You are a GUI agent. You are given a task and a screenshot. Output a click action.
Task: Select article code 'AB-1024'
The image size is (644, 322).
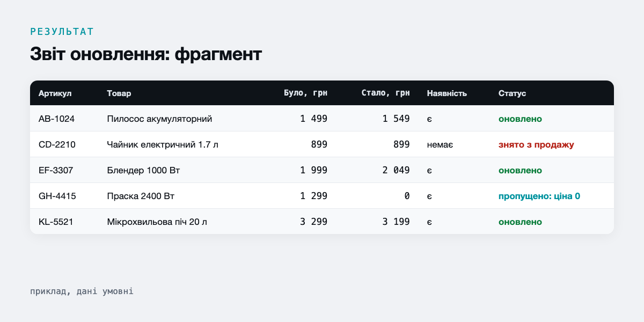pyautogui.click(x=57, y=119)
